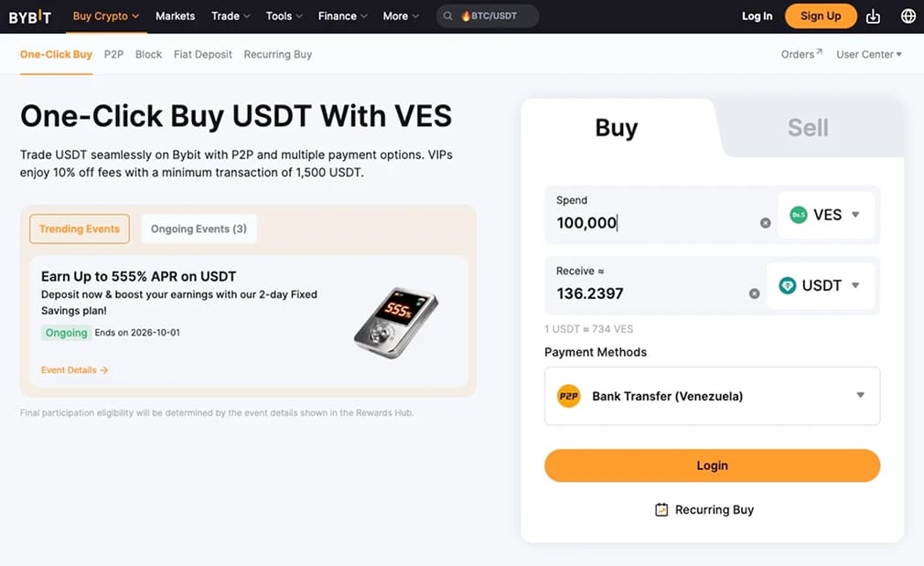Expand the Bank Transfer (Venezuela) payment dropdown
Image resolution: width=924 pixels, height=566 pixels.
coord(712,396)
